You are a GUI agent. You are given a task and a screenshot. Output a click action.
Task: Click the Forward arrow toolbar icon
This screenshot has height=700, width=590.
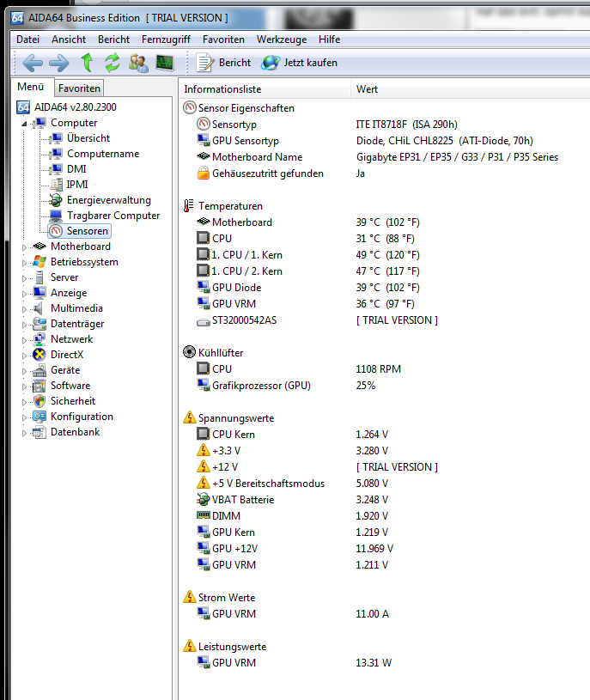point(59,63)
